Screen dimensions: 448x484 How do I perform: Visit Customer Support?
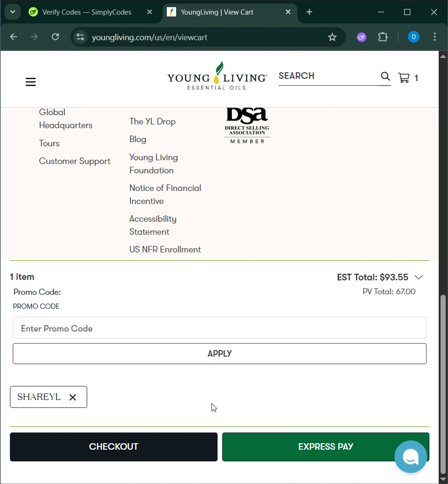(75, 161)
